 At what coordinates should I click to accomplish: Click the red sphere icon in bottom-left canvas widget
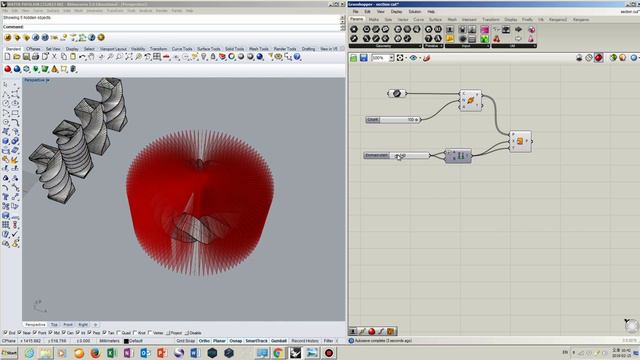coord(371,331)
